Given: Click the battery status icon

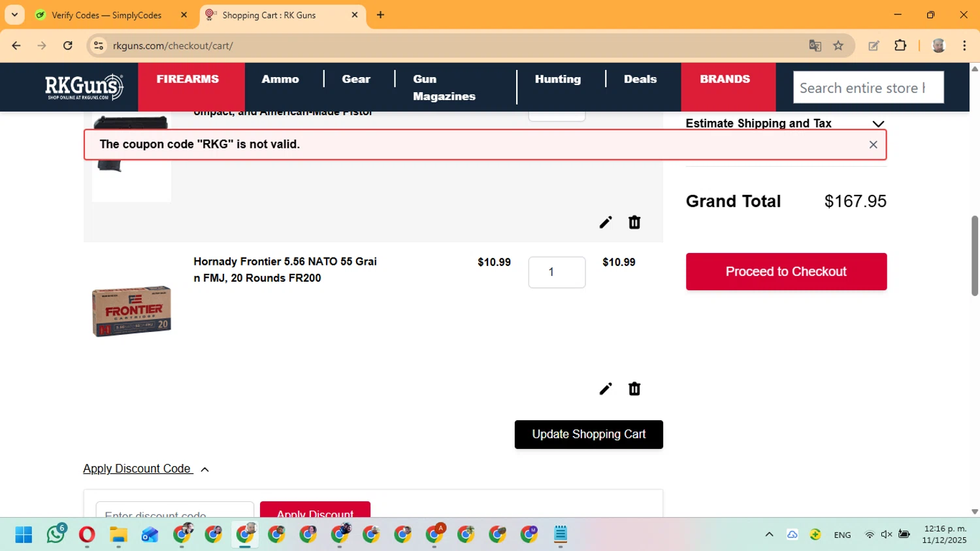Looking at the screenshot, I should (x=904, y=535).
